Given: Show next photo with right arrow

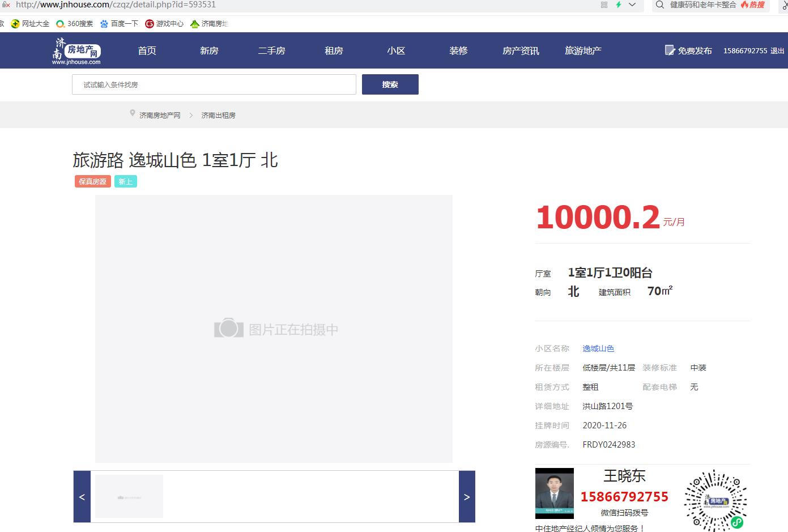Looking at the screenshot, I should (x=467, y=497).
